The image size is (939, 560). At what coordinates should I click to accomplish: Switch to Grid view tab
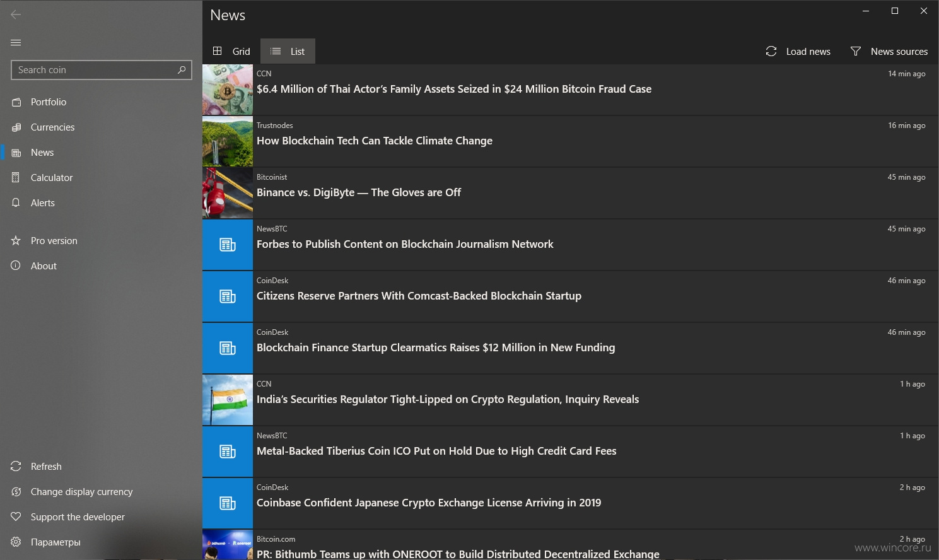(x=231, y=51)
